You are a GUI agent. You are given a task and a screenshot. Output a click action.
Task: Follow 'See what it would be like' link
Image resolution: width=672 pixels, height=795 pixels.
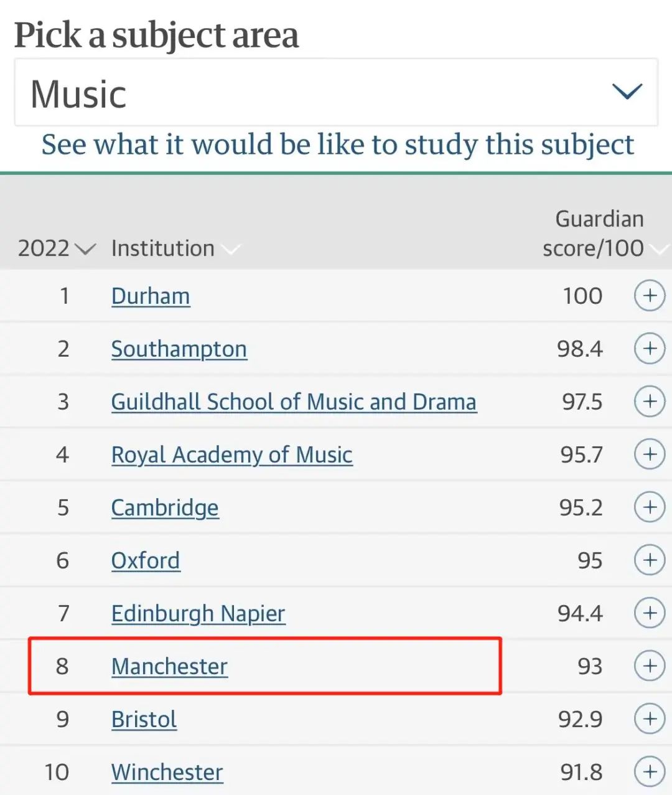coord(337,144)
